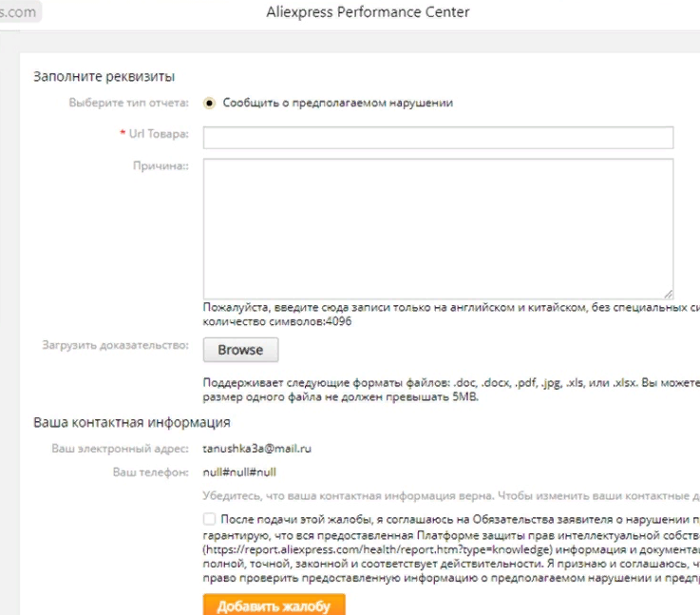
Task: Click the resize handle of the Причина textarea
Action: pos(669,294)
